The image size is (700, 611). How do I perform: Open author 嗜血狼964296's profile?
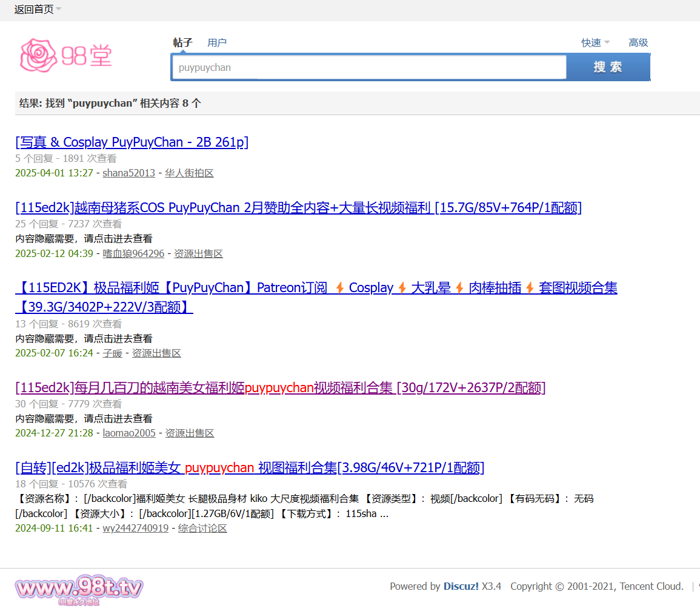pyautogui.click(x=133, y=253)
